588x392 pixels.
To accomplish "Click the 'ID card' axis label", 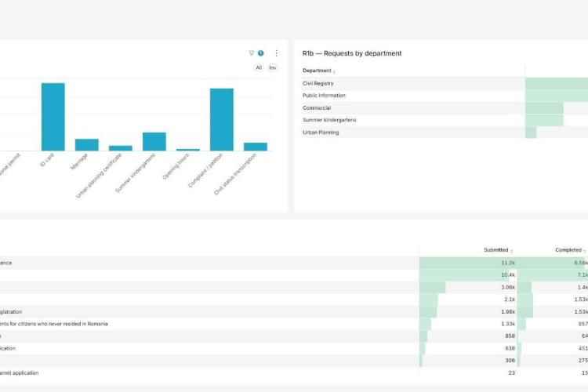I will click(x=47, y=160).
